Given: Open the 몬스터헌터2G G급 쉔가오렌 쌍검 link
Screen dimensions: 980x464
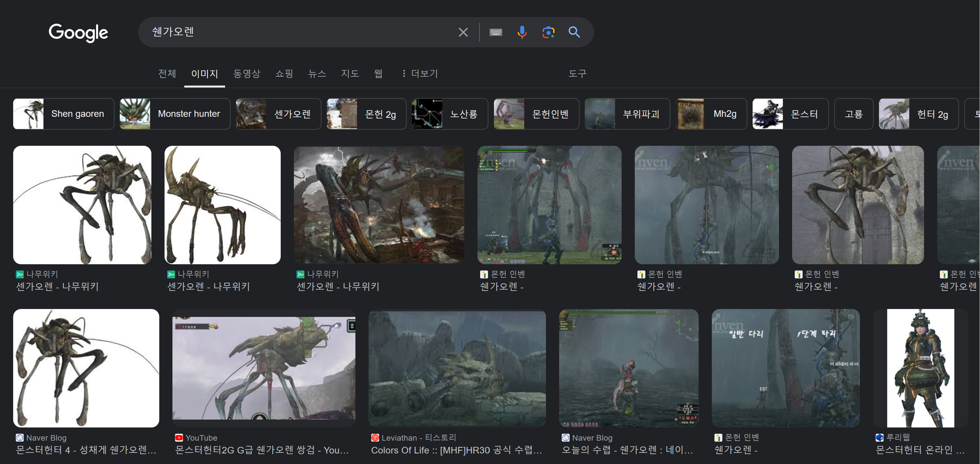Looking at the screenshot, I should click(x=262, y=450).
